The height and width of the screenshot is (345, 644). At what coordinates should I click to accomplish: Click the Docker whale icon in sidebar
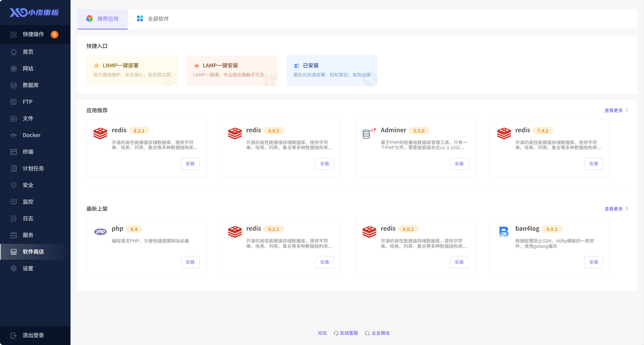pyautogui.click(x=14, y=135)
